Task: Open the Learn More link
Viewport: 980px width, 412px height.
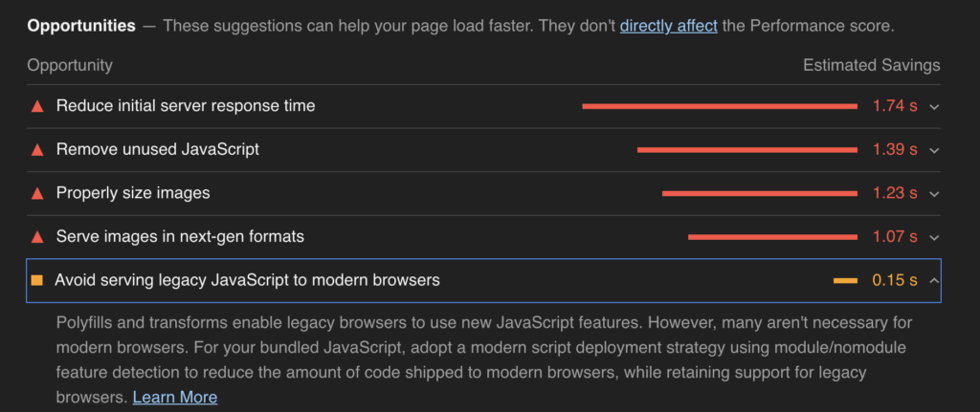Action: click(175, 397)
